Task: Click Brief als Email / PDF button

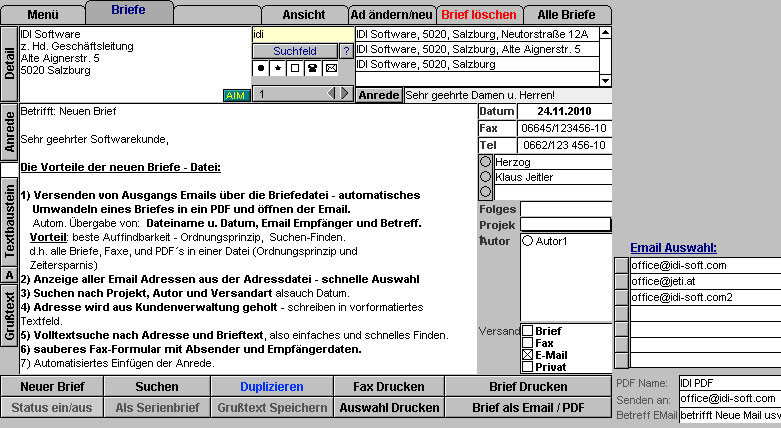Action: 528,408
